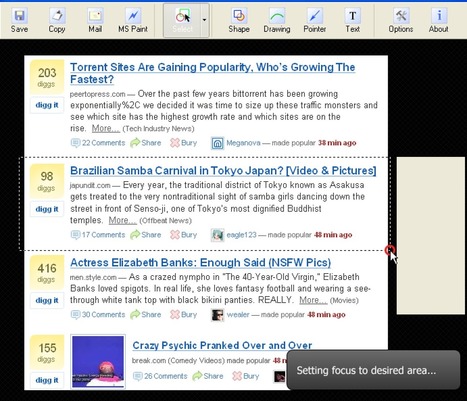Image resolution: width=467 pixels, height=401 pixels.
Task: Click Share on the psychic story
Action: 208,376
